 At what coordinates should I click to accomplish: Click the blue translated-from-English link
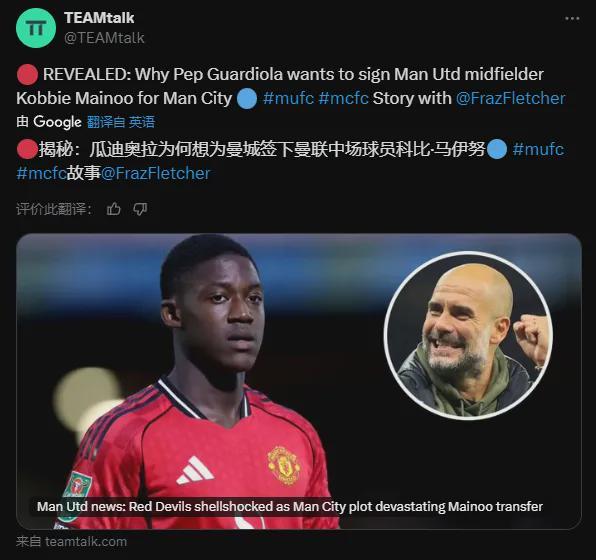(121, 122)
